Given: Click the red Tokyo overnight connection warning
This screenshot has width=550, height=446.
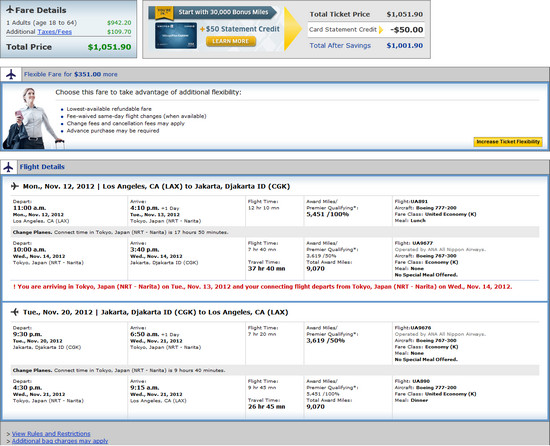Looking at the screenshot, I should pos(263,286).
